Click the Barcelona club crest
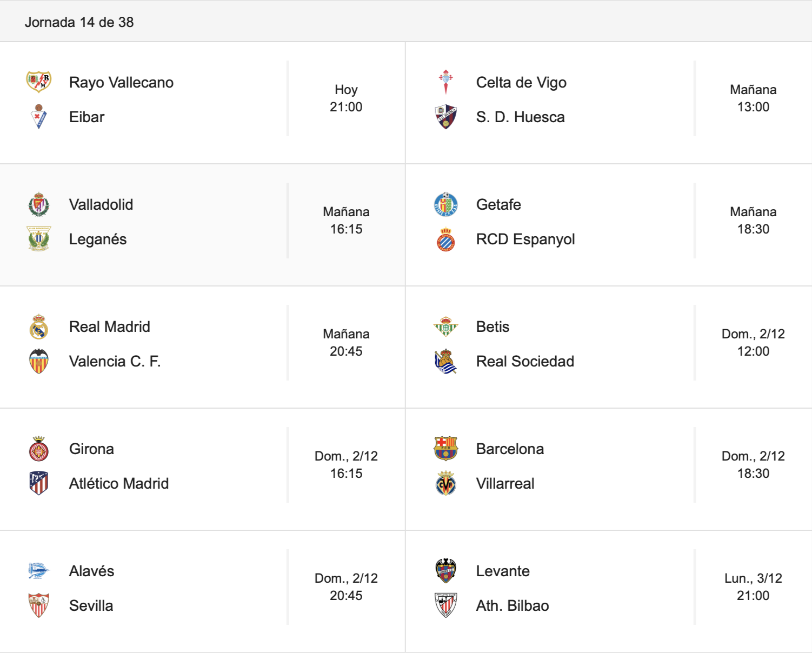The width and height of the screenshot is (812, 653). tap(446, 449)
